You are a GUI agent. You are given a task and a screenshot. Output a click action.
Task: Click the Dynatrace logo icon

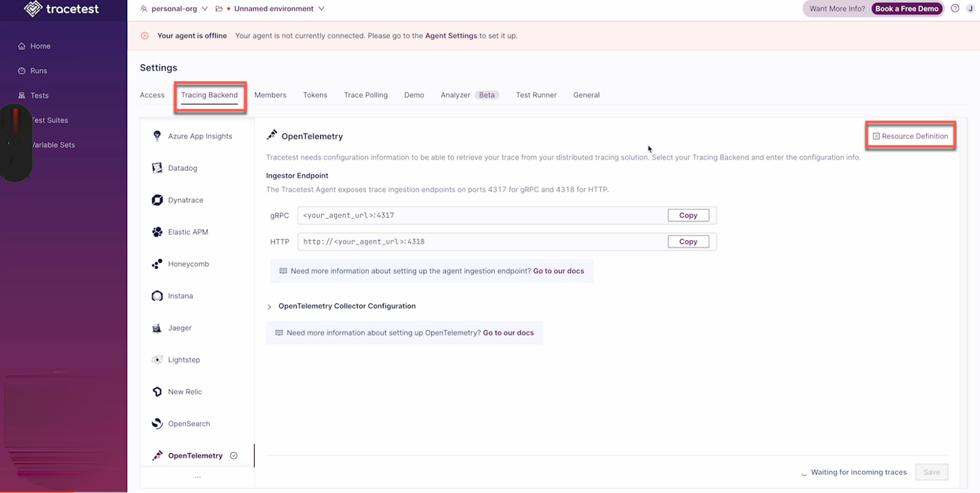(x=157, y=200)
